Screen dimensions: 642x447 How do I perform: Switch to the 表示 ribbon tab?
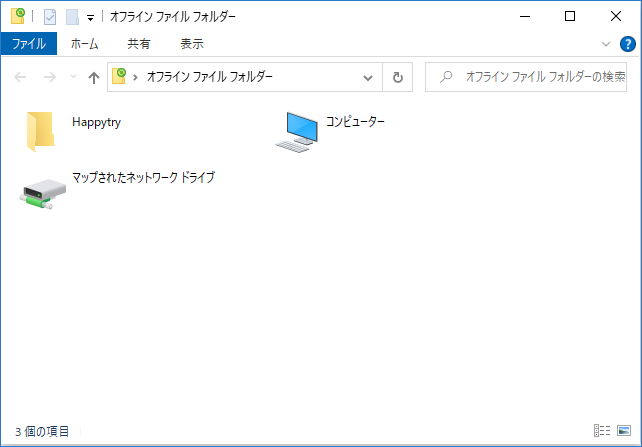[192, 44]
